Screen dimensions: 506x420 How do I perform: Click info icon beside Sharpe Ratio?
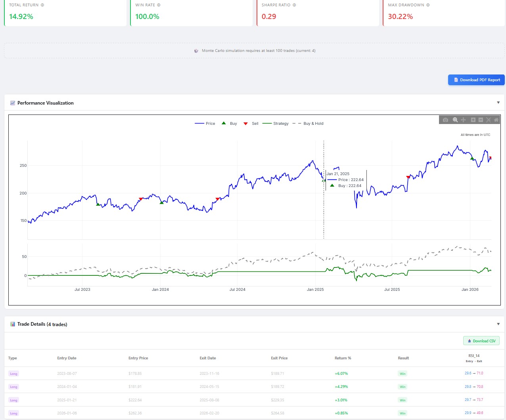tap(294, 5)
